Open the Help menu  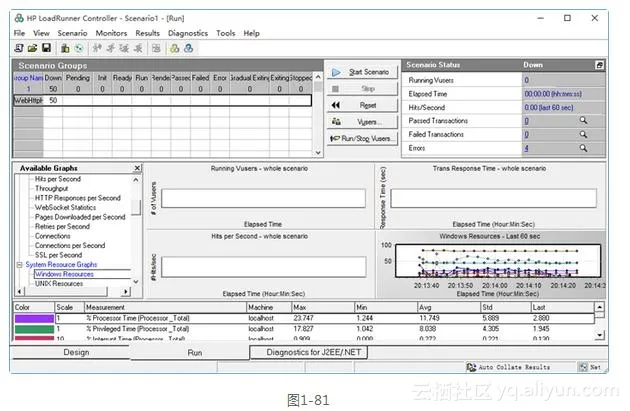(x=252, y=33)
